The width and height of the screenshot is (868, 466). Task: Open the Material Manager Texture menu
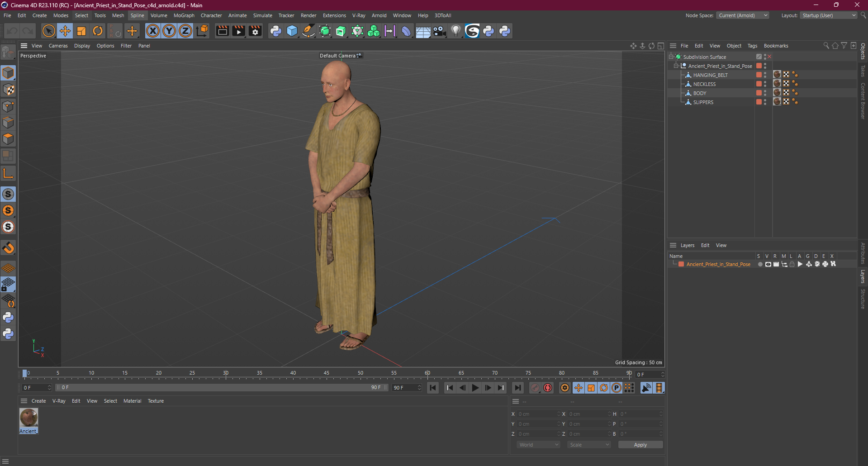pyautogui.click(x=156, y=401)
